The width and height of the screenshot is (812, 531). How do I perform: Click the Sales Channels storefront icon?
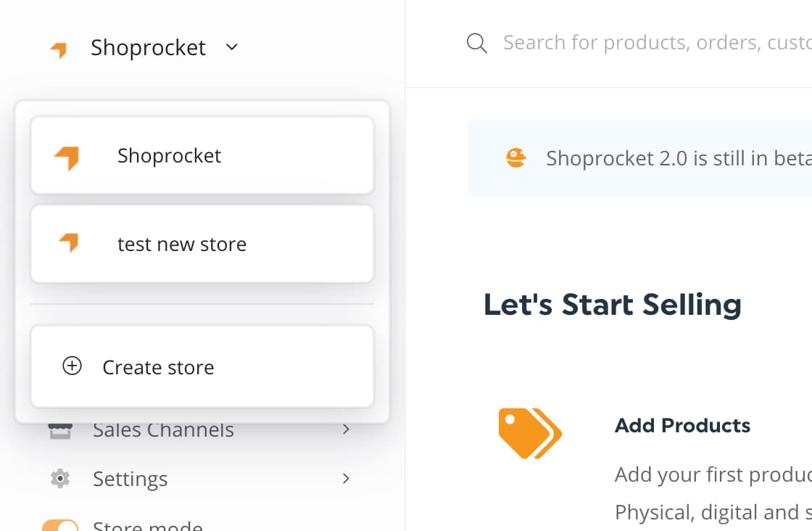coord(60,431)
